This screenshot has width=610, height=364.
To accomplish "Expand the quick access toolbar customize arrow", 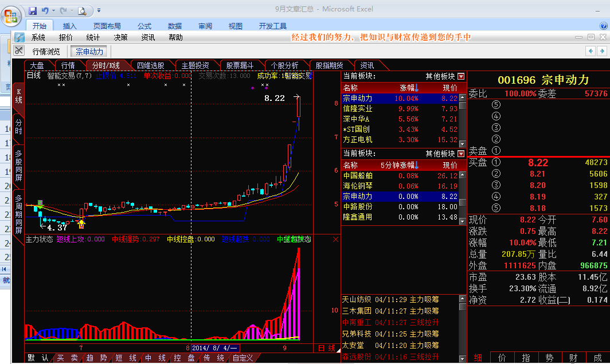I will point(98,10).
